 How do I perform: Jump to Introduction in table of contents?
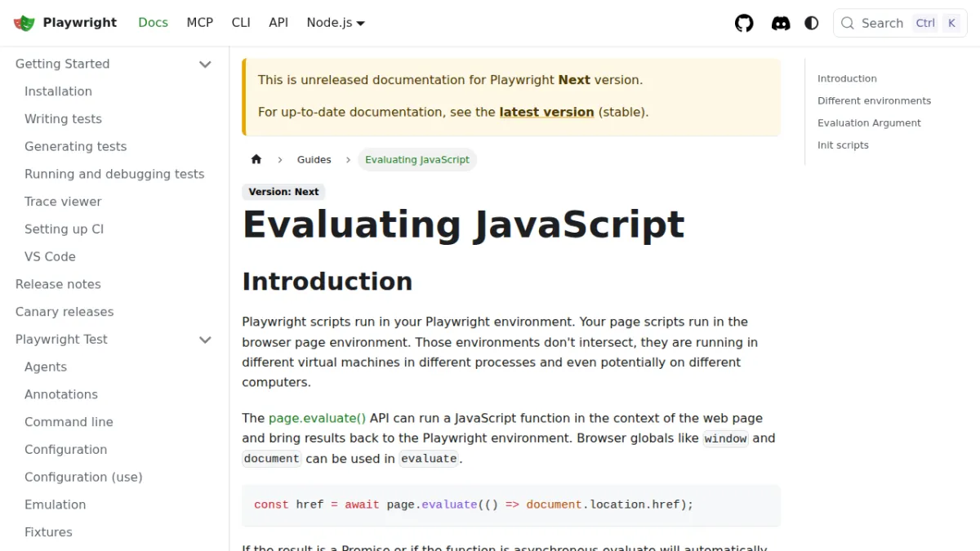tap(847, 78)
